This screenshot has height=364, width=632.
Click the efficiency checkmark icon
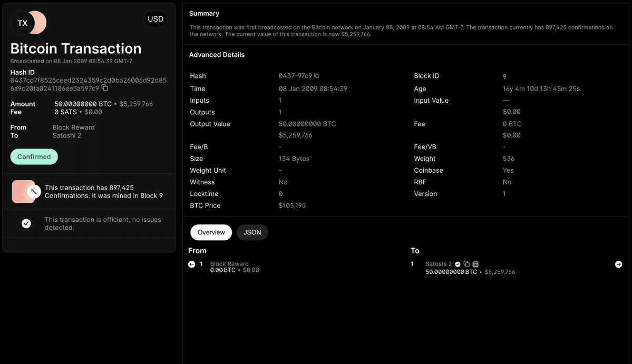tap(26, 223)
